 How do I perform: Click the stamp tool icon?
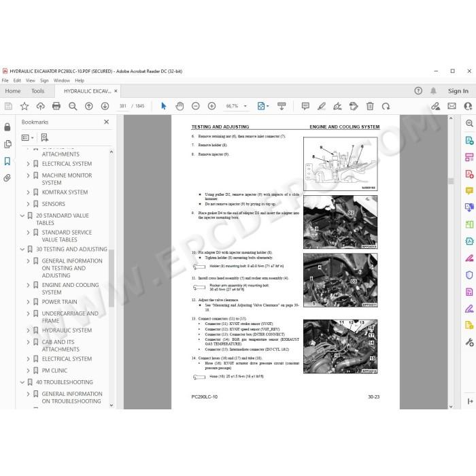[354, 106]
